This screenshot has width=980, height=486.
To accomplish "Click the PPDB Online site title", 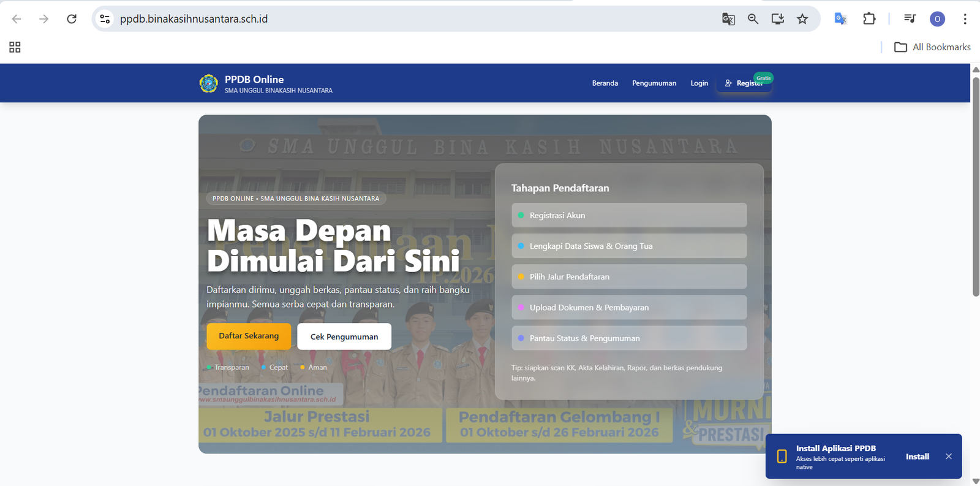I will 254,80.
